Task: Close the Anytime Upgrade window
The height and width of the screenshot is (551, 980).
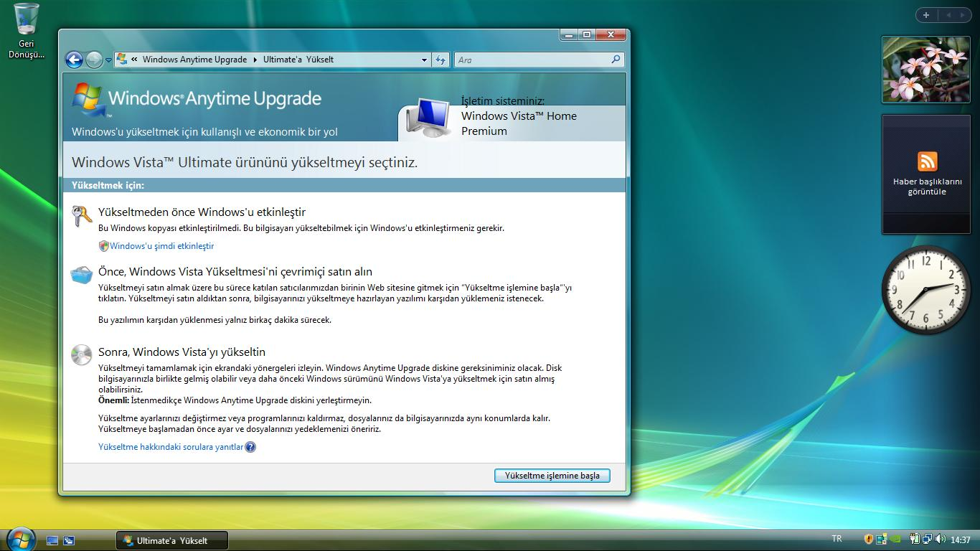Action: [x=611, y=34]
